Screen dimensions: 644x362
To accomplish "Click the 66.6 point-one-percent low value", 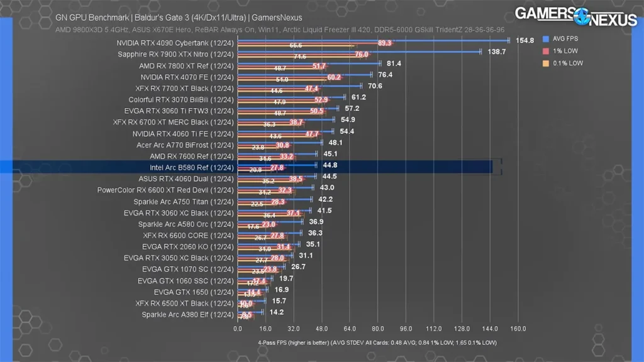I will (x=296, y=45).
